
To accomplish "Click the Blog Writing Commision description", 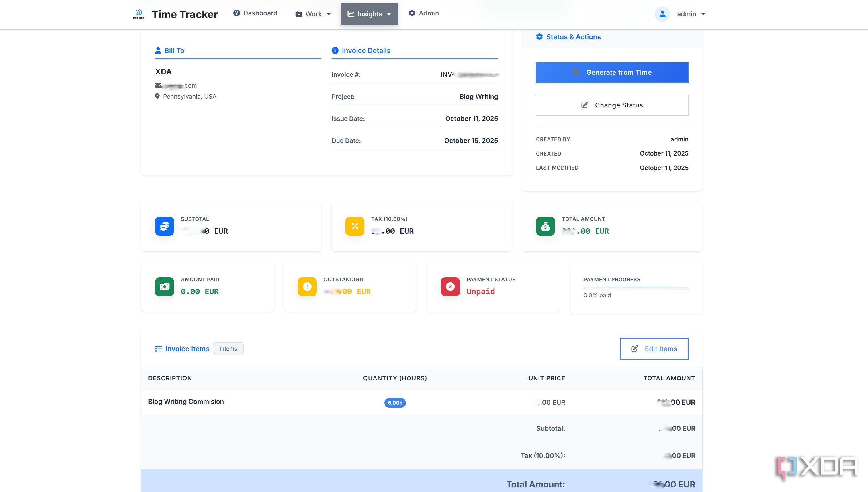I will (186, 402).
